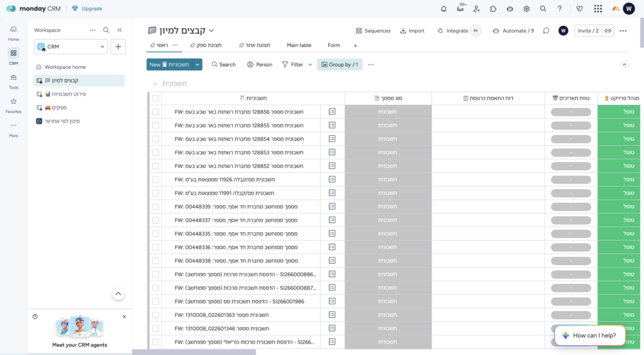Switch to the Form tab
This screenshot has width=644, height=355.
point(334,45)
